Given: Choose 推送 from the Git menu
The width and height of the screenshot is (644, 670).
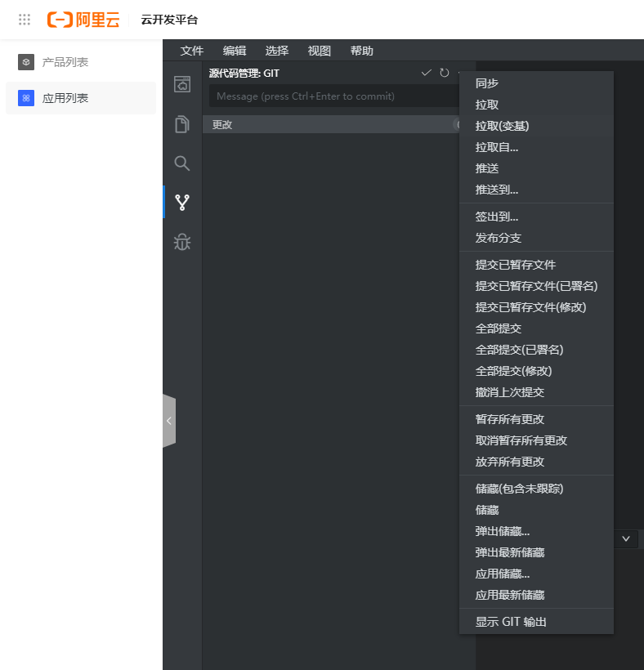Looking at the screenshot, I should coord(536,168).
